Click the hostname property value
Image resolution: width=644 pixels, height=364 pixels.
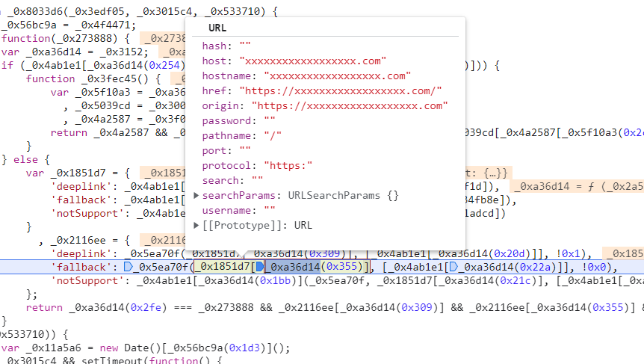(x=337, y=75)
